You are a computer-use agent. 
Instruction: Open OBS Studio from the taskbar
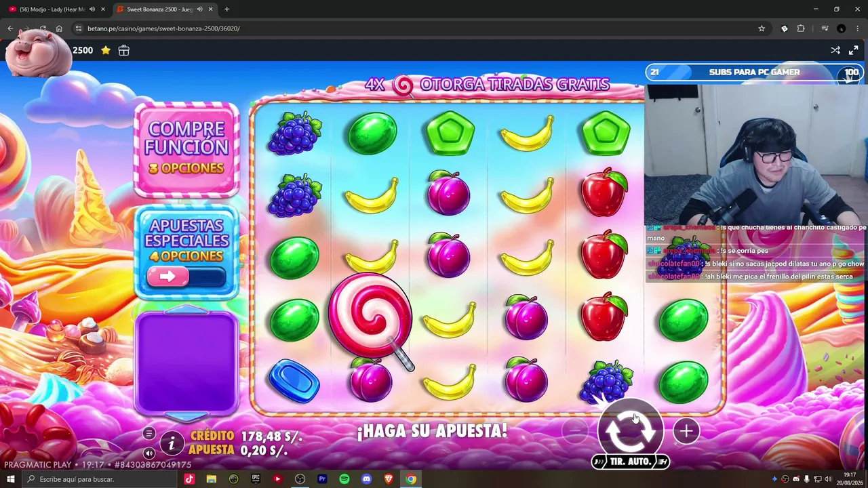coord(300,479)
